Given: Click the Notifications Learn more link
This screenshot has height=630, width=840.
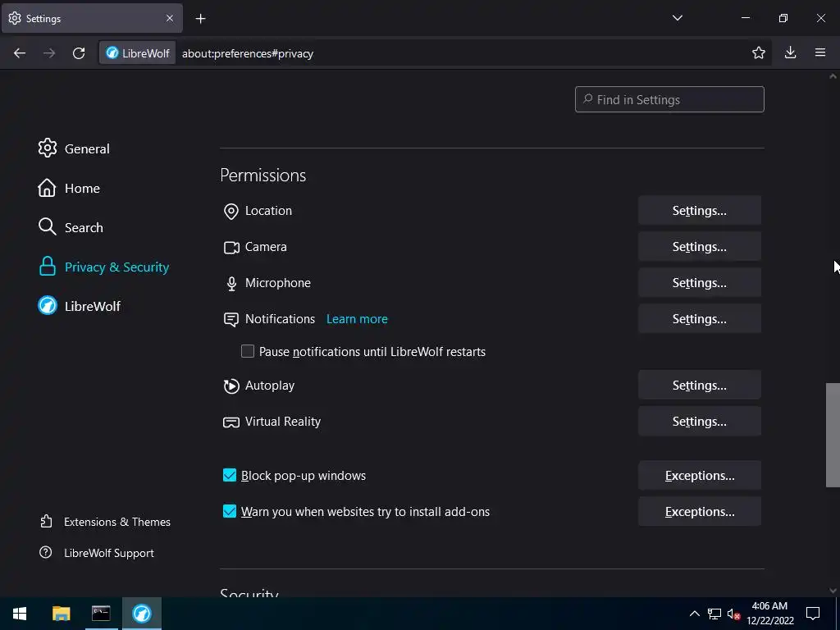Looking at the screenshot, I should coord(357,319).
